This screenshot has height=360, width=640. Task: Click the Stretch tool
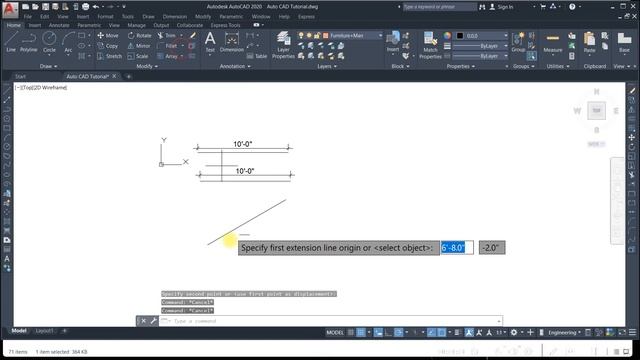click(109, 56)
